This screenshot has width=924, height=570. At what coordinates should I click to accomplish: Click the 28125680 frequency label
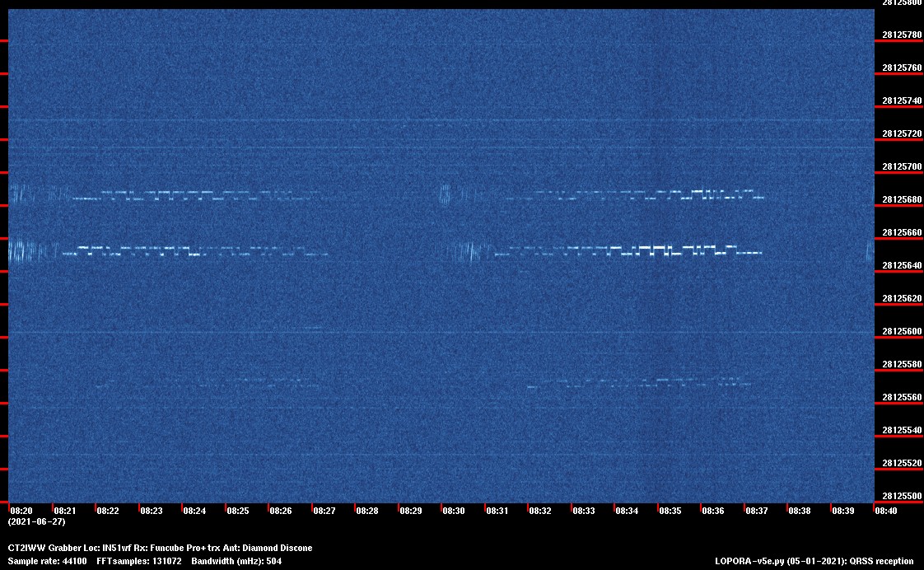(902, 200)
